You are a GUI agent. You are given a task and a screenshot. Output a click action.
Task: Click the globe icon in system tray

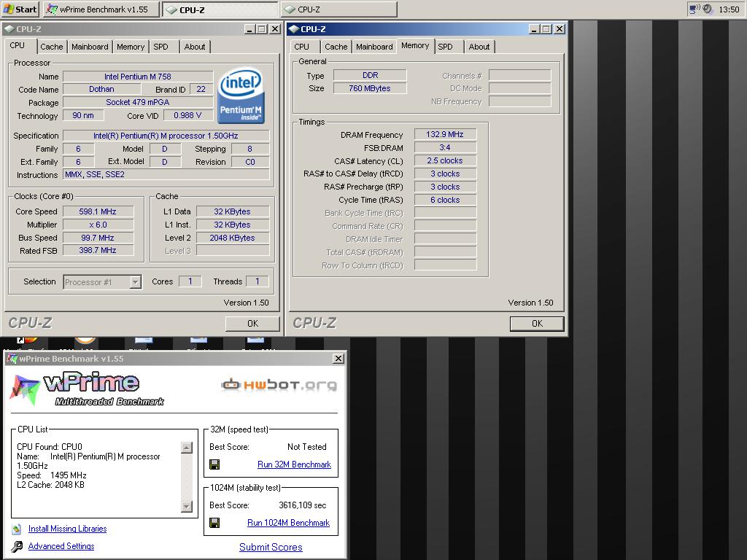click(x=708, y=9)
